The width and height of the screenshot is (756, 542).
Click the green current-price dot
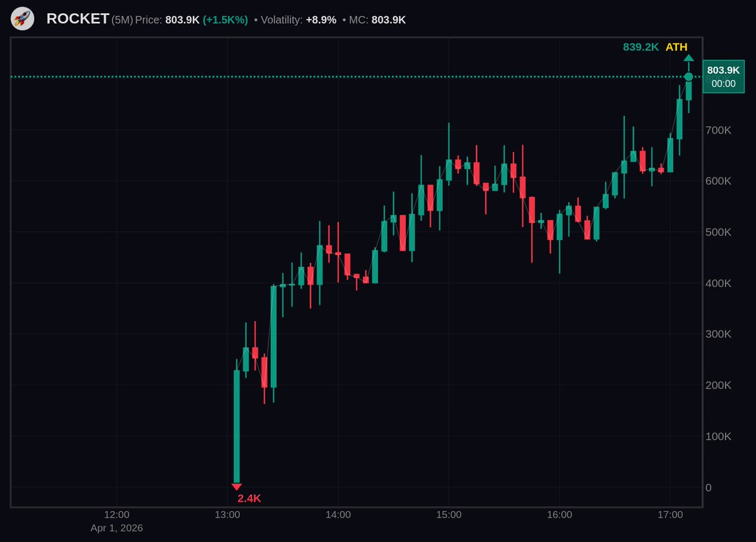click(689, 77)
